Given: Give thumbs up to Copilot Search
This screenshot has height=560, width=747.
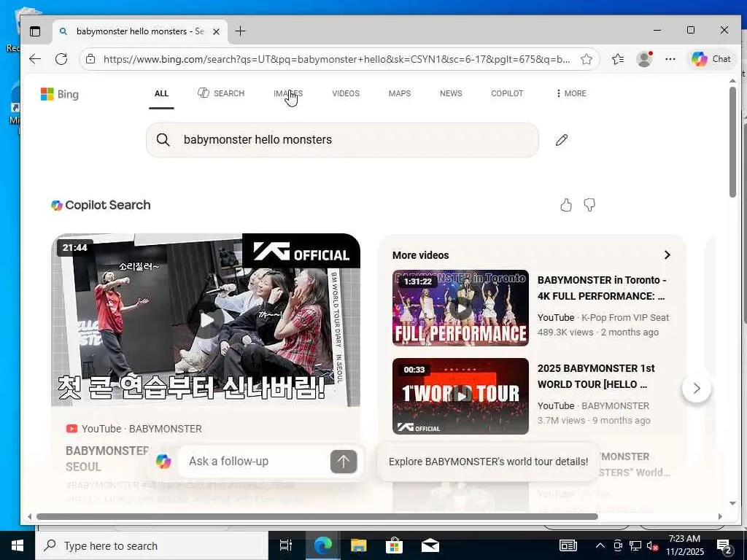Looking at the screenshot, I should (565, 205).
